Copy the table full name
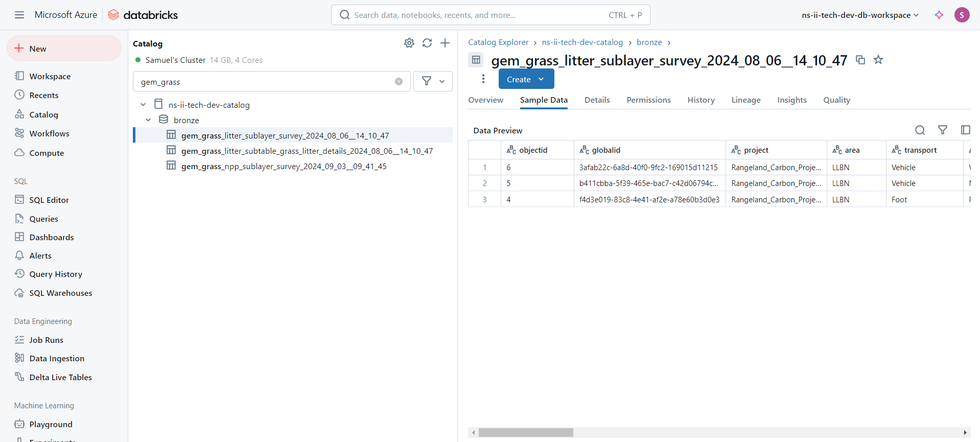Image resolution: width=980 pixels, height=442 pixels. (x=860, y=60)
